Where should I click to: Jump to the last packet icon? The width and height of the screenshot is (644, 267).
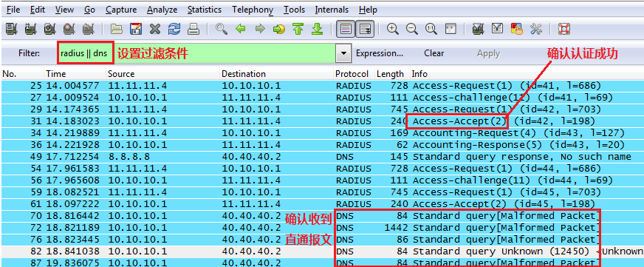click(317, 29)
